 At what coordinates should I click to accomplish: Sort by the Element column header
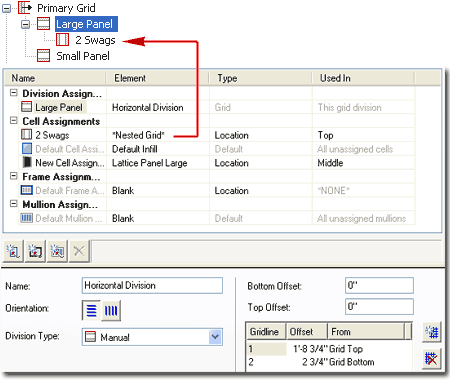click(157, 78)
